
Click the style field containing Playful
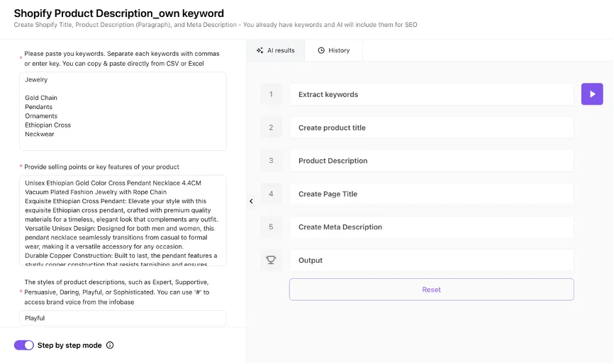click(x=123, y=318)
